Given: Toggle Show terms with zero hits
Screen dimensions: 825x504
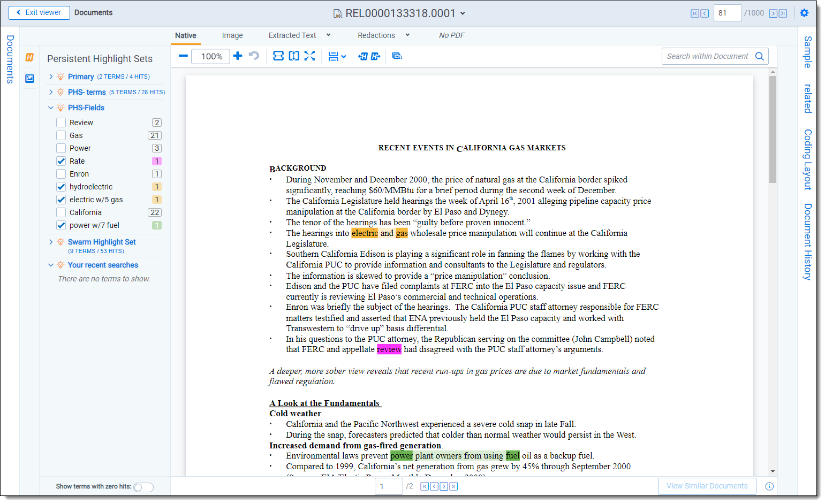Looking at the screenshot, I should 143,487.
